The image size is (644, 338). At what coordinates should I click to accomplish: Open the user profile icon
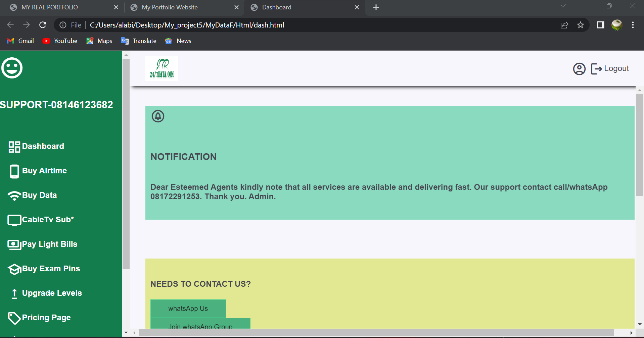pos(579,69)
